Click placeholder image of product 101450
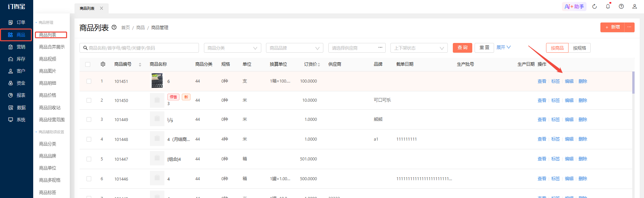The width and height of the screenshot is (644, 198). coord(157,100)
